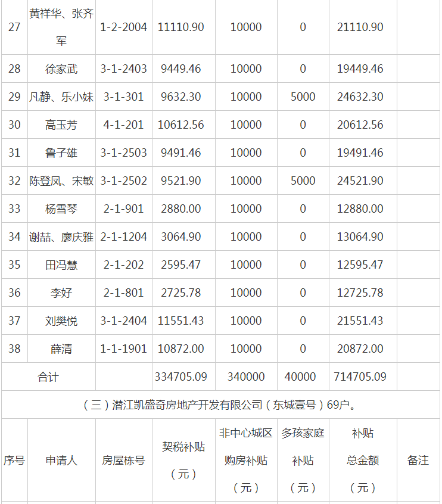Select the house number cell 3-1-301

click(x=124, y=97)
